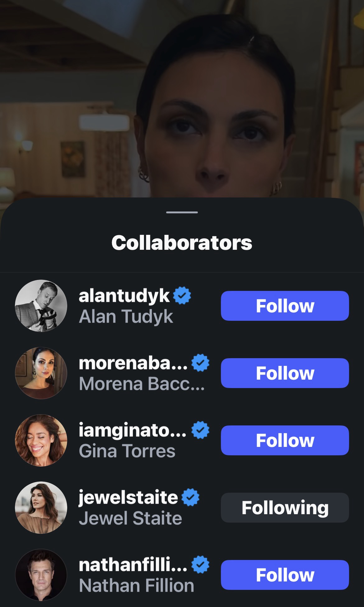364x607 pixels.
Task: Click the verified badge next to jewelstaite
Action: click(190, 497)
